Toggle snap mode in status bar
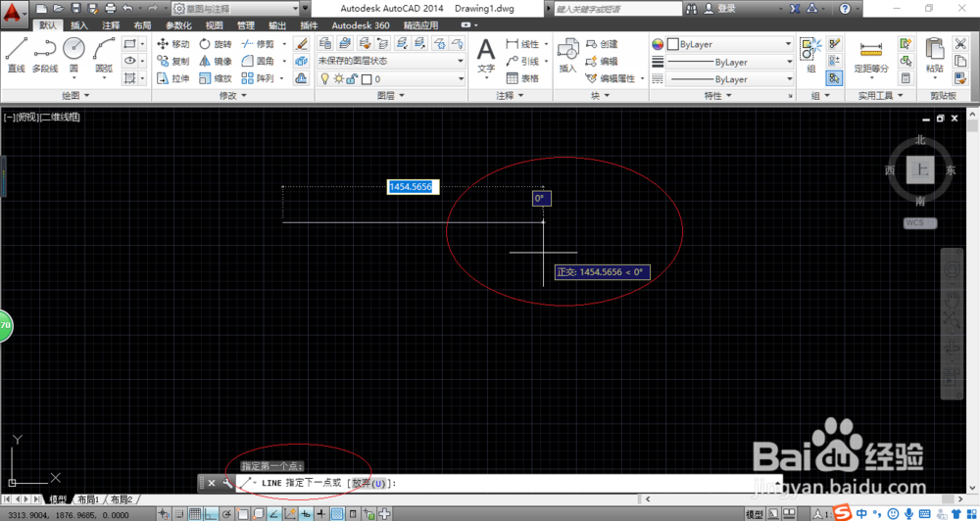 coord(179,513)
